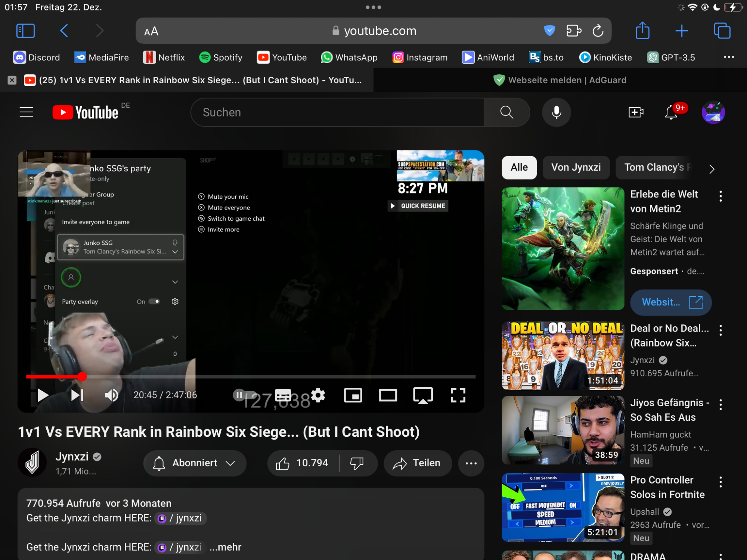This screenshot has height=560, width=747.
Task: Click the red video progress bar scrubber
Action: (82, 377)
